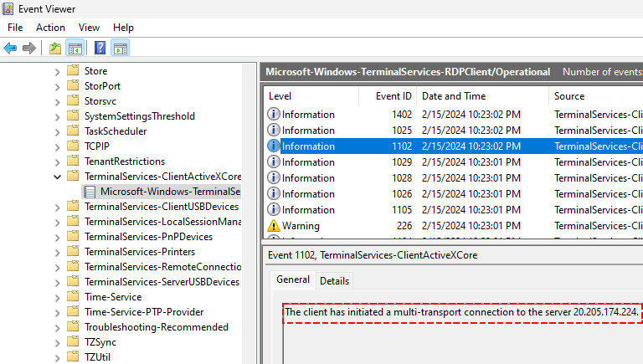Expand the Storsvc tree node

58,101
